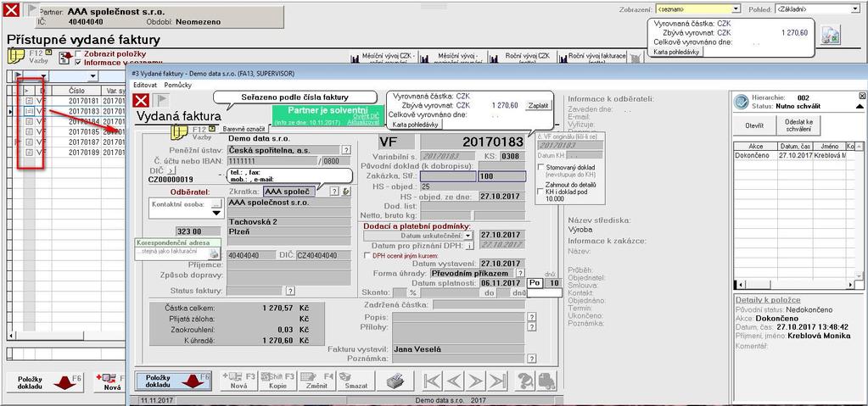868x406 pixels.
Task: Jump to the first record arrow
Action: [x=432, y=381]
